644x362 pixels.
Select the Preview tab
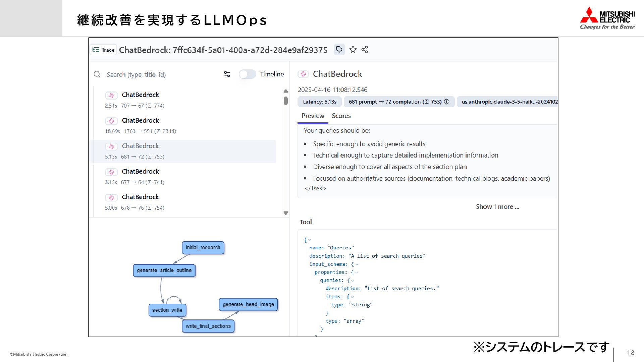pos(313,116)
